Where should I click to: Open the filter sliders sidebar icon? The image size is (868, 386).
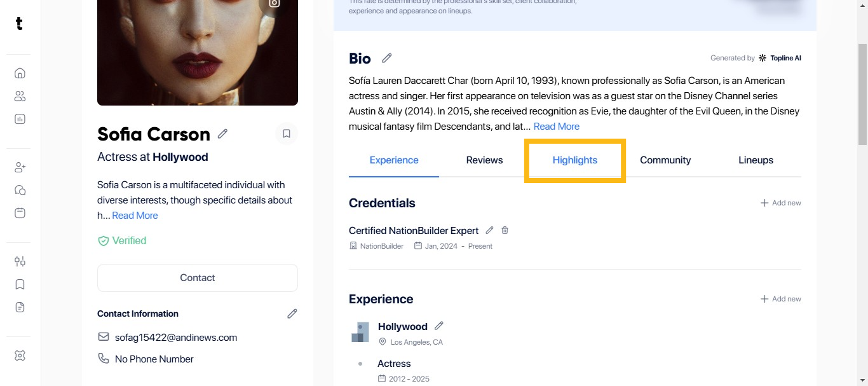[x=20, y=261]
